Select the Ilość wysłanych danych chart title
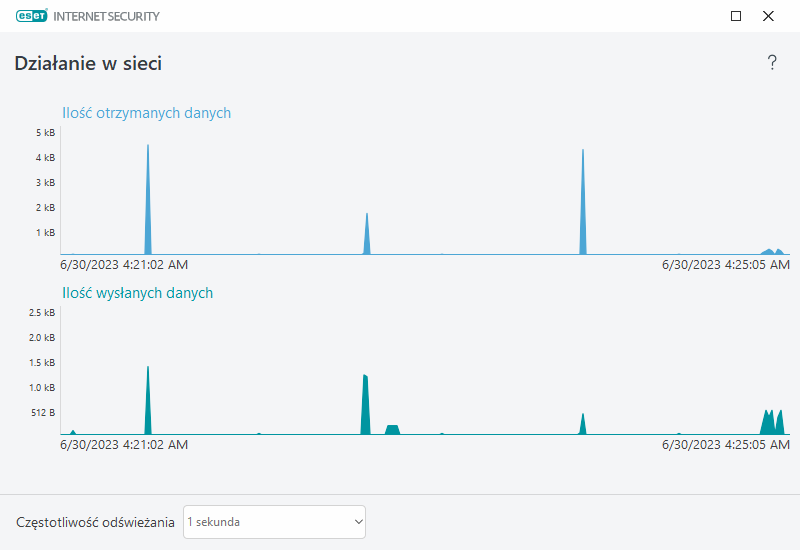Viewport: 800px width, 550px height. click(137, 293)
